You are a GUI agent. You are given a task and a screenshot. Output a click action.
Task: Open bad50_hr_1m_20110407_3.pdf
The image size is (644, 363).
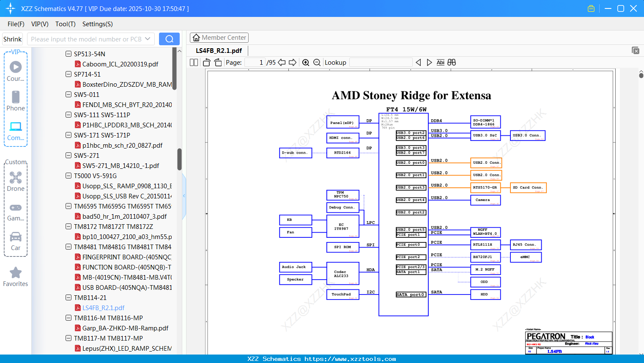(124, 216)
